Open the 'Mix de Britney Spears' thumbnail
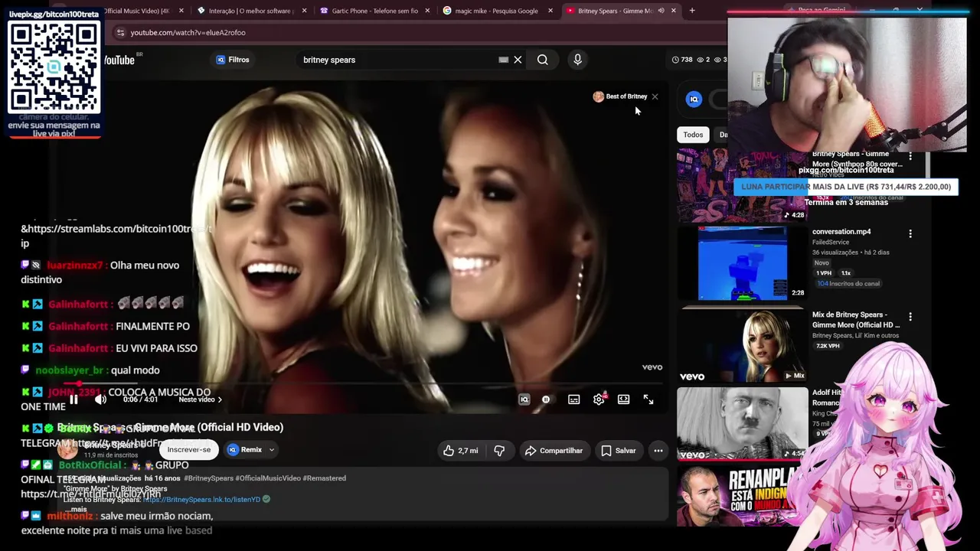980x551 pixels. point(742,346)
